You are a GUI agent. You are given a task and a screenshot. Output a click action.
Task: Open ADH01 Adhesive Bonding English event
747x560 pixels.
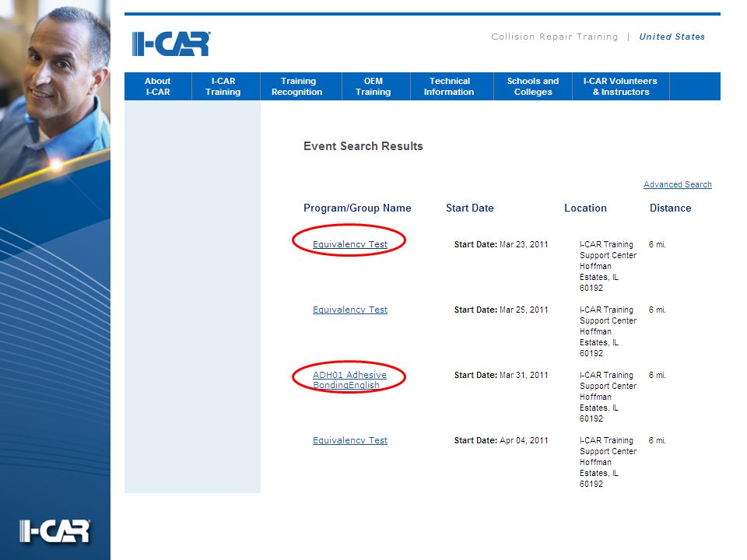pyautogui.click(x=349, y=380)
